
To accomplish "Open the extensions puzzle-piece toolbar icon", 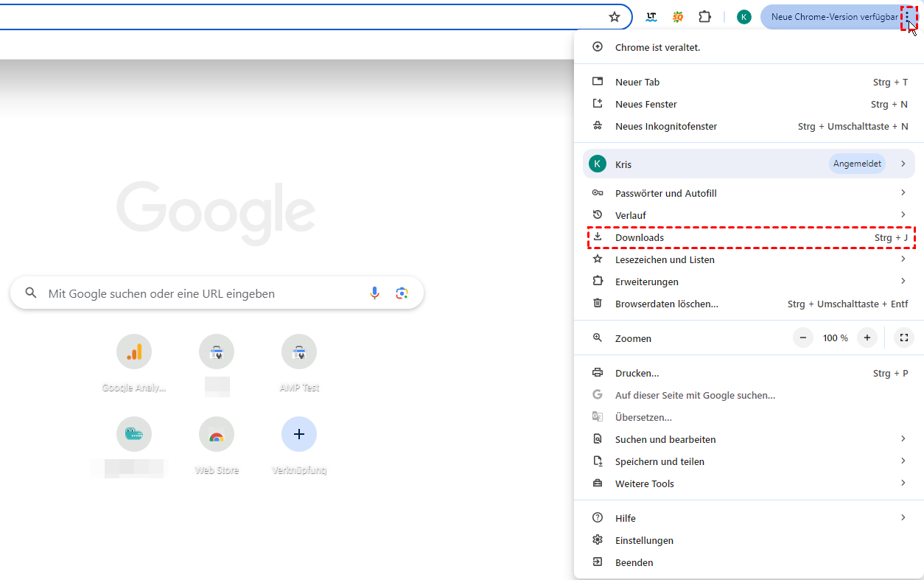I will click(x=705, y=17).
